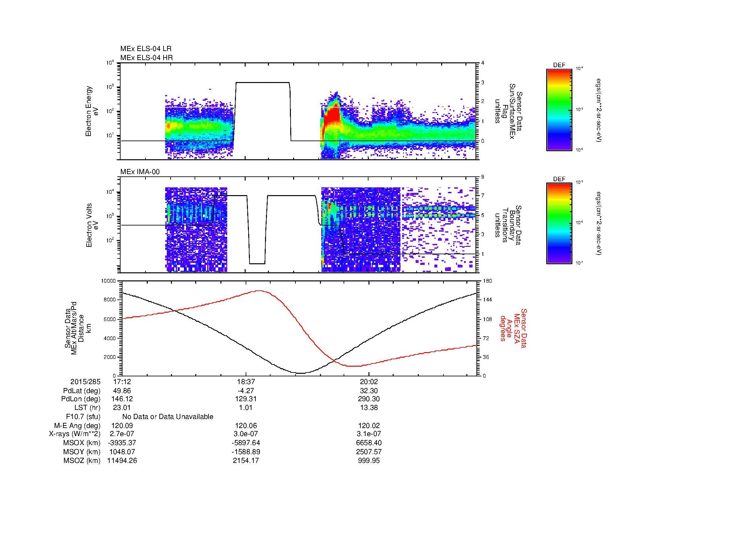Click the MSOZ value 11494.26
Viewport: 756px width, 534px height.
click(122, 461)
